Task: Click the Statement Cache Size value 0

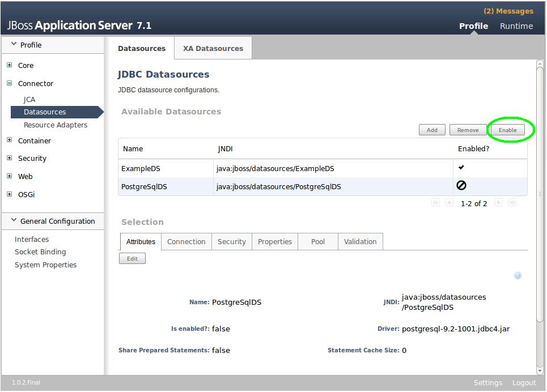Action: (x=404, y=351)
